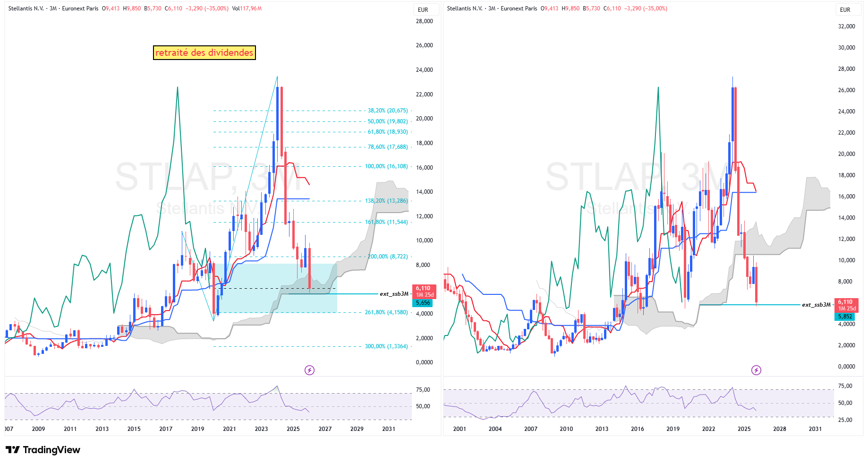The height and width of the screenshot is (464, 868).
Task: Click 2029 on the time axis
Action: [x=357, y=429]
